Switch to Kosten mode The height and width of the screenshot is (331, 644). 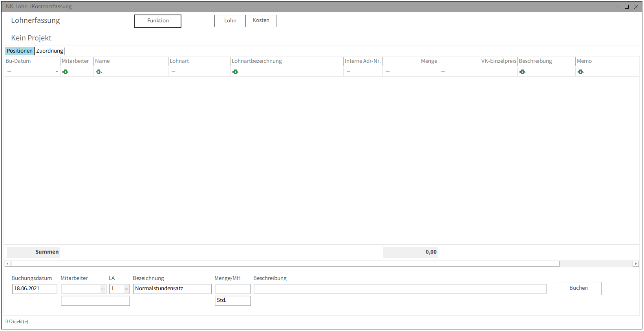pyautogui.click(x=261, y=21)
